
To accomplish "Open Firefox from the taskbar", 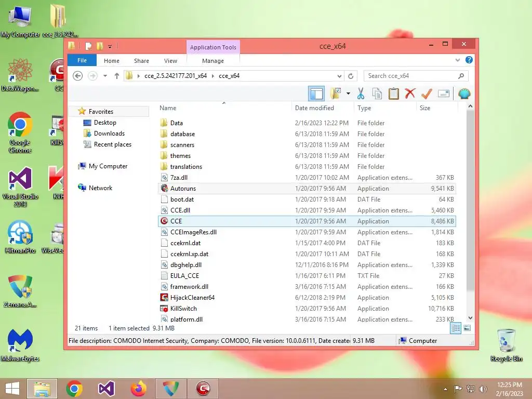I will coord(139,389).
